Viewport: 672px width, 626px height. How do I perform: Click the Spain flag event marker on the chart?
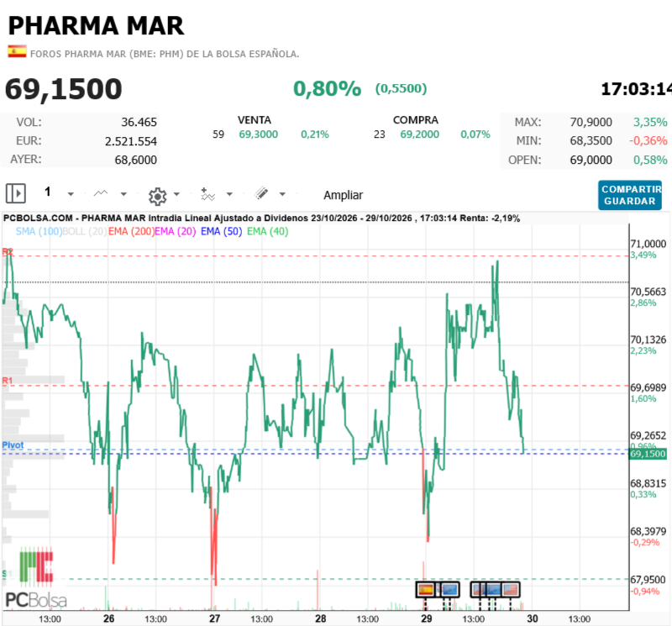[425, 590]
